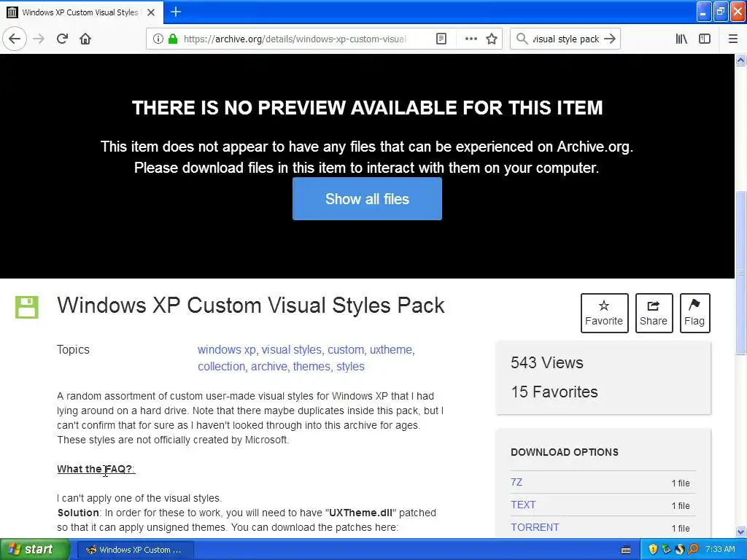Click the search magnifier icon

[522, 39]
